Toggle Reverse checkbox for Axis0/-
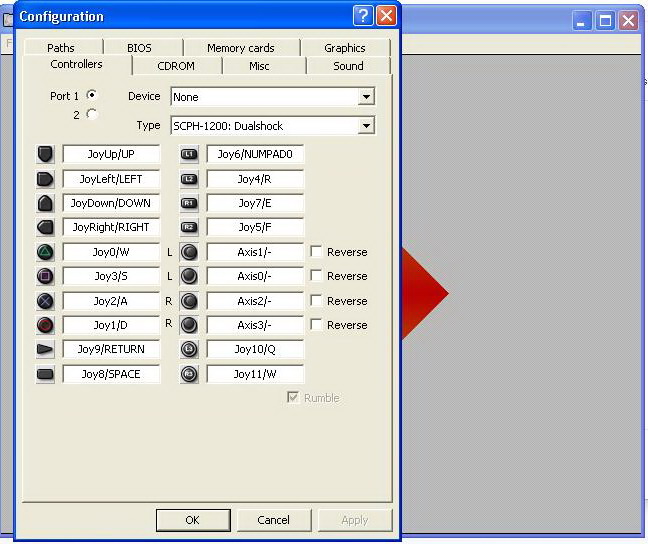This screenshot has height=544, width=648. click(x=316, y=275)
